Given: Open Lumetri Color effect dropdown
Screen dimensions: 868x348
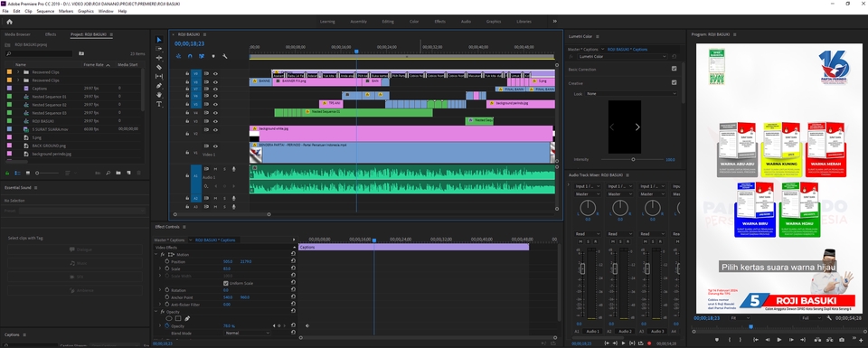Looking at the screenshot, I should (622, 56).
